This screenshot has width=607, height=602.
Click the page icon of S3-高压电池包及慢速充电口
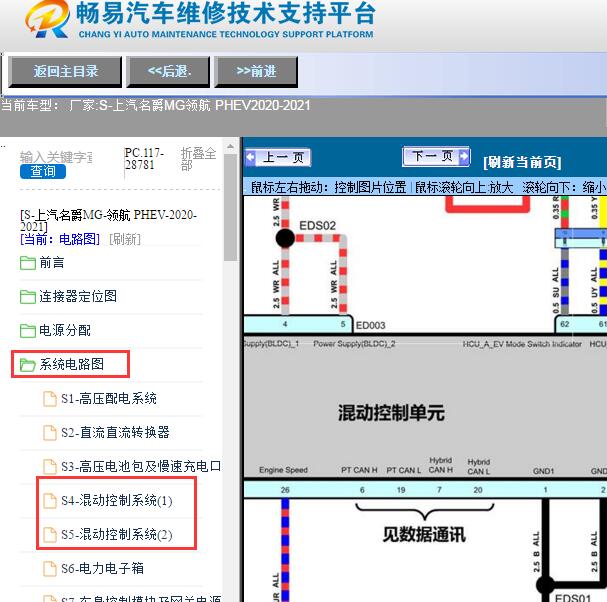click(x=50, y=467)
